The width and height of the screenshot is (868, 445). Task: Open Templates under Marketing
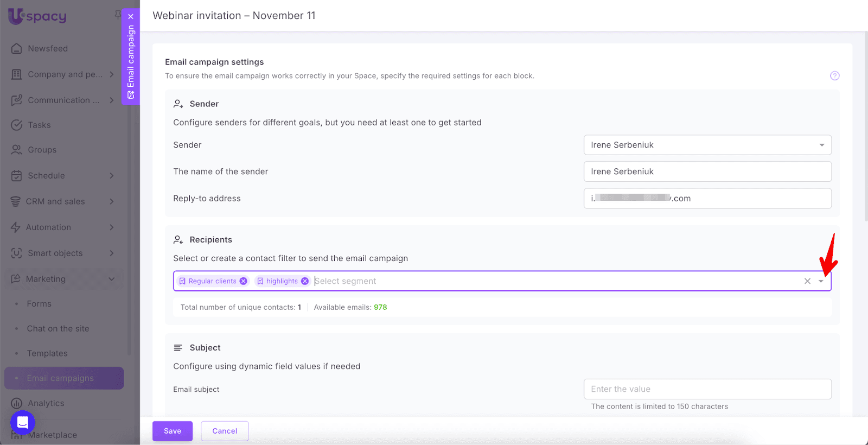[x=47, y=353]
